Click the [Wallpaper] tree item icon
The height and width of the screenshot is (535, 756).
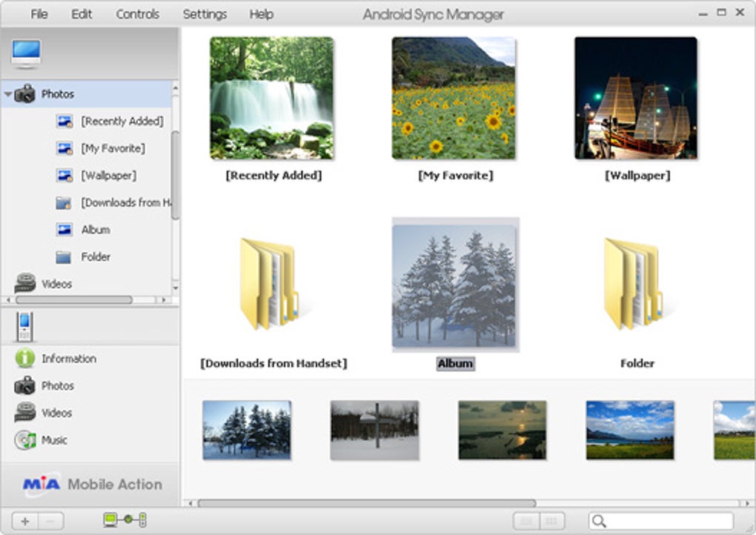(64, 176)
